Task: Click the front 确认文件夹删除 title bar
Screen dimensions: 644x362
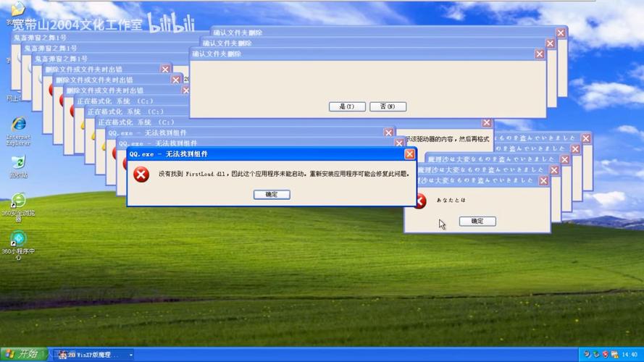Action: click(x=367, y=54)
